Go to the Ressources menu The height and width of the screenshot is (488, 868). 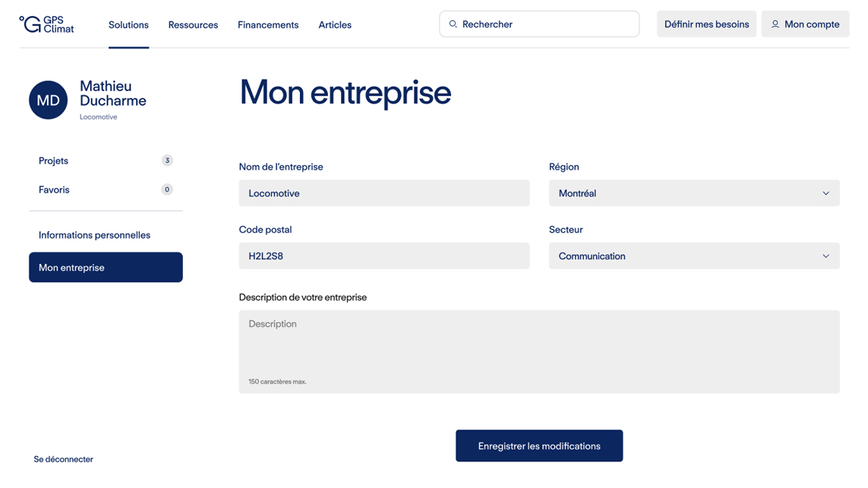click(x=193, y=25)
